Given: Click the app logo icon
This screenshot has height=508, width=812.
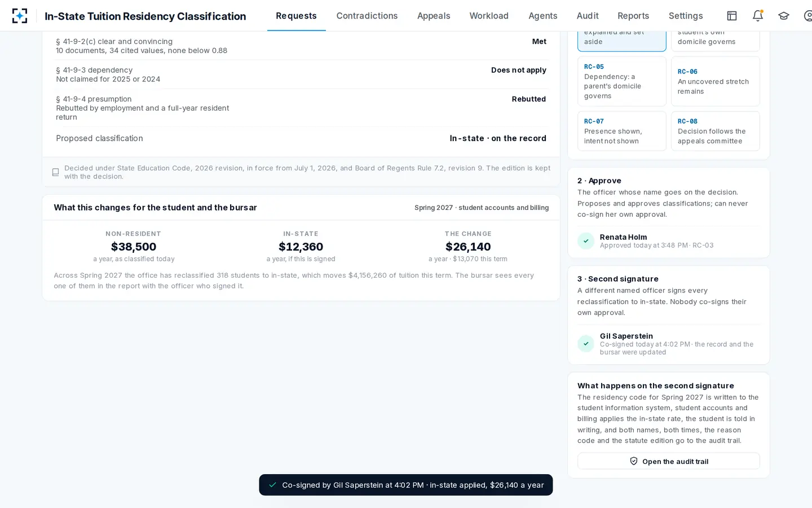Looking at the screenshot, I should click(20, 16).
